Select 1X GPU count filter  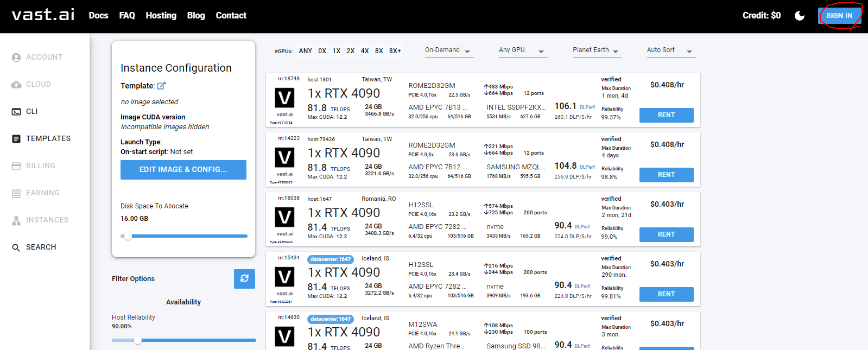[x=337, y=51]
